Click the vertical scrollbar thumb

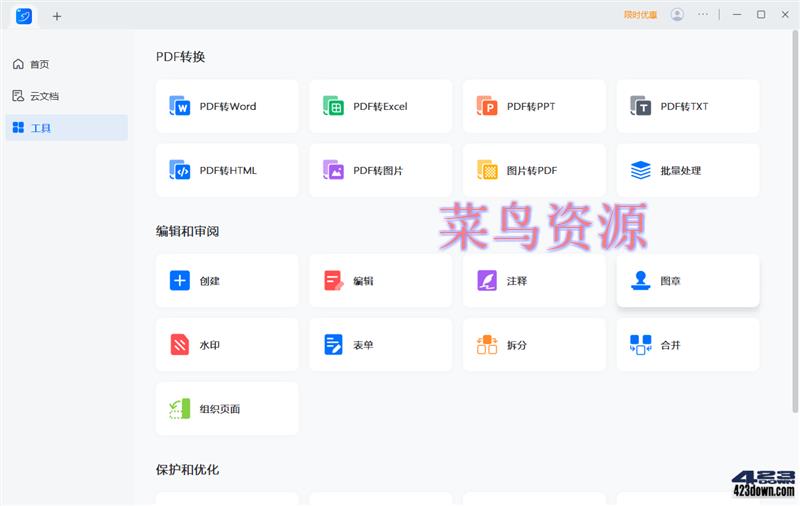[795, 221]
